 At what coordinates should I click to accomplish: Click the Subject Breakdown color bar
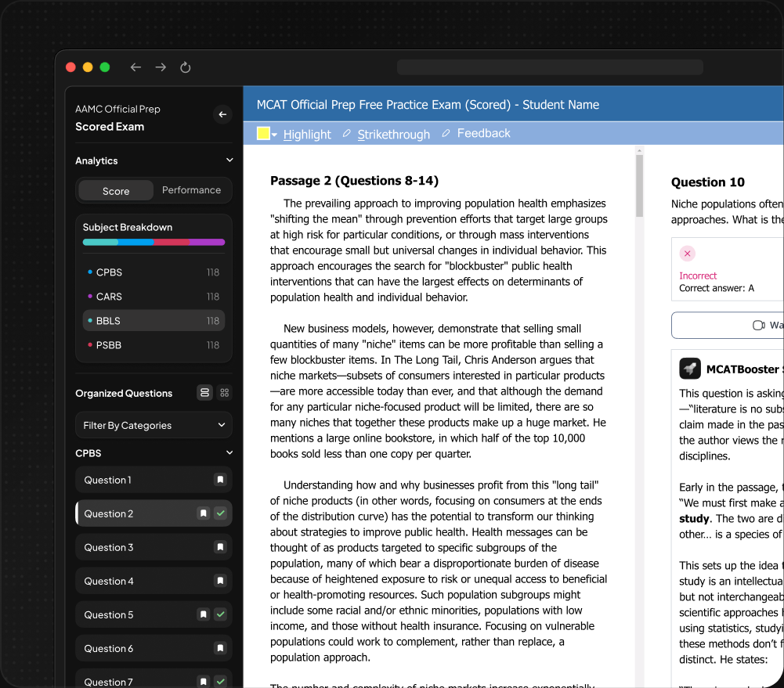(x=154, y=243)
